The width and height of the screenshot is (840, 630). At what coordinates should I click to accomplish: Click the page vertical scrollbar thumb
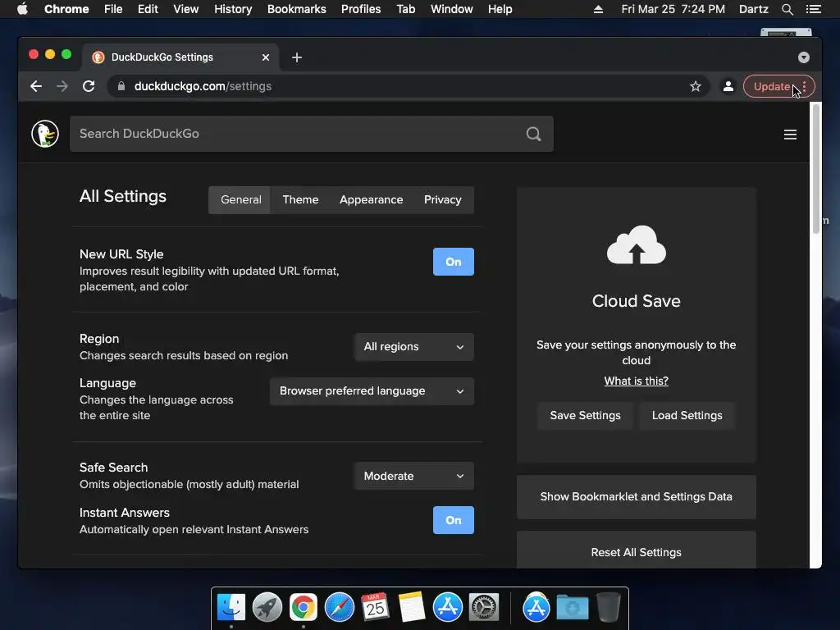tap(816, 168)
